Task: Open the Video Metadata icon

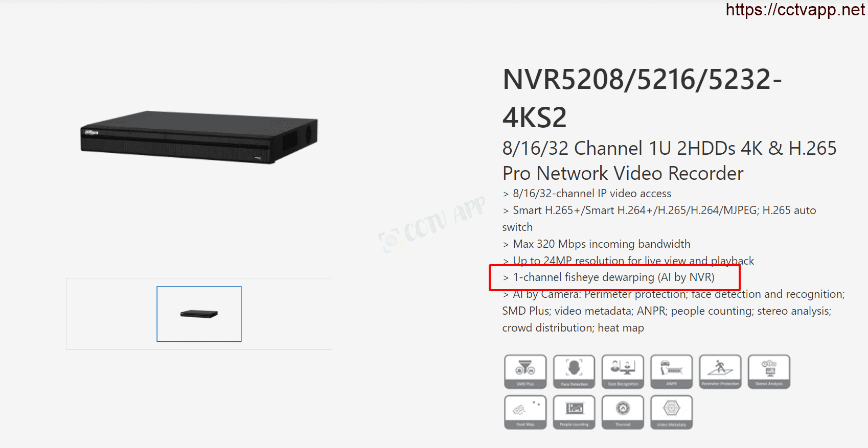Action: tap(672, 412)
